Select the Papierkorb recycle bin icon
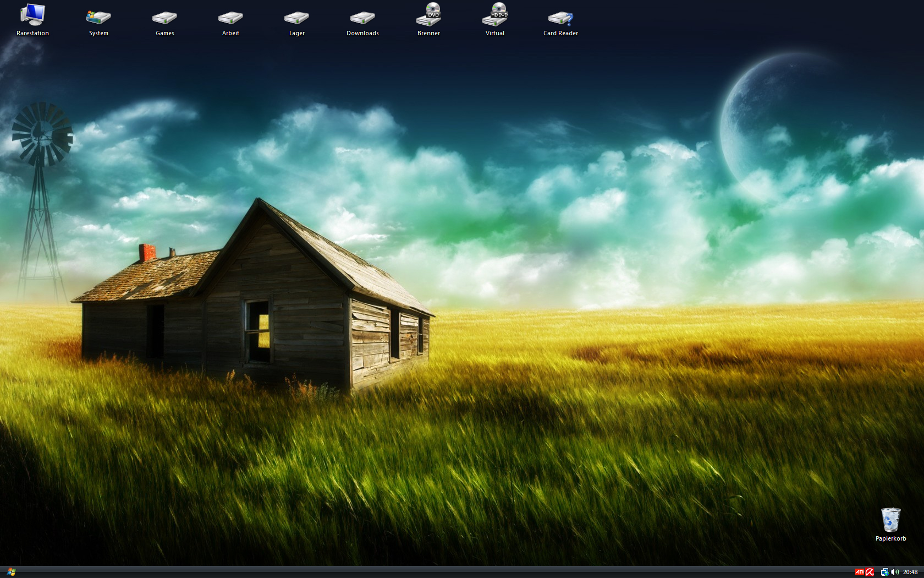 click(890, 520)
